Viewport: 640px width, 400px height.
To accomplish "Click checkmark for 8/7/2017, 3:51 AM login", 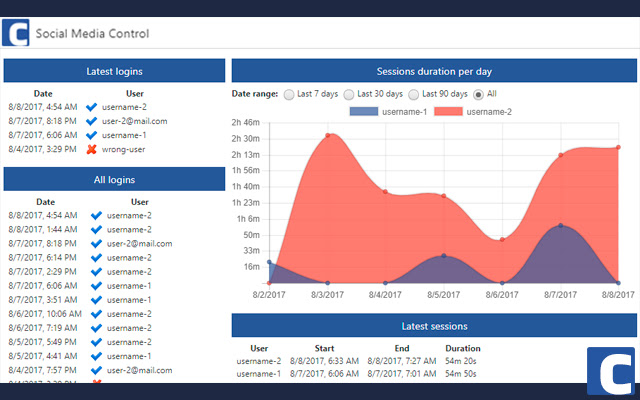I will coord(96,300).
